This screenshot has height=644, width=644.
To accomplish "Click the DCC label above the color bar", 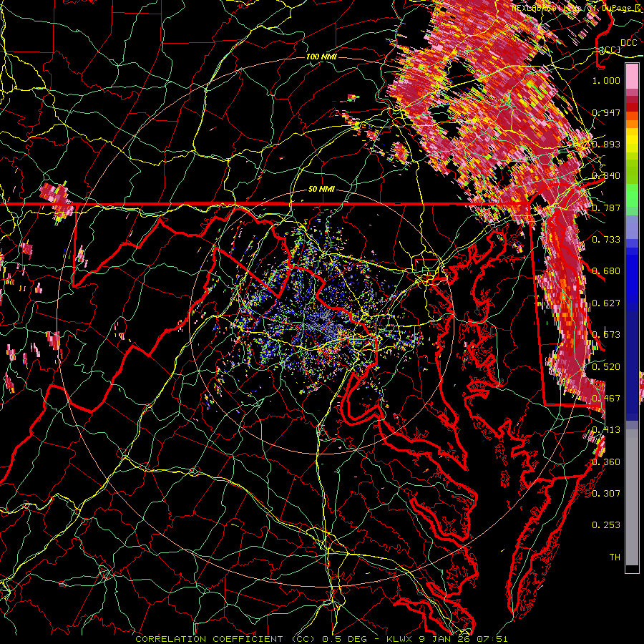I will (628, 43).
